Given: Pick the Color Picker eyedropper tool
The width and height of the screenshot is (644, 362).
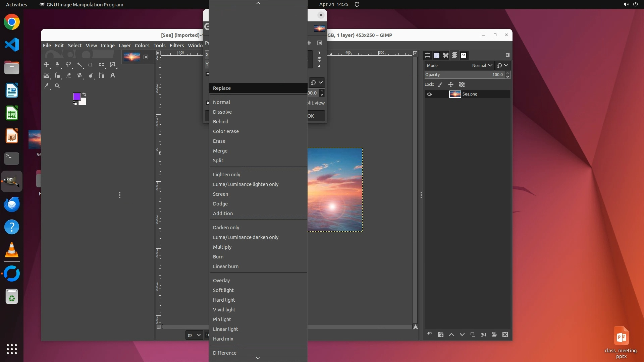Looking at the screenshot, I should click(x=47, y=86).
